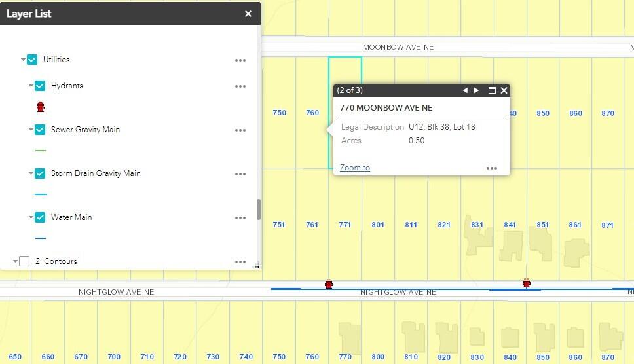
Task: Click the Zoom to link
Action: point(354,168)
